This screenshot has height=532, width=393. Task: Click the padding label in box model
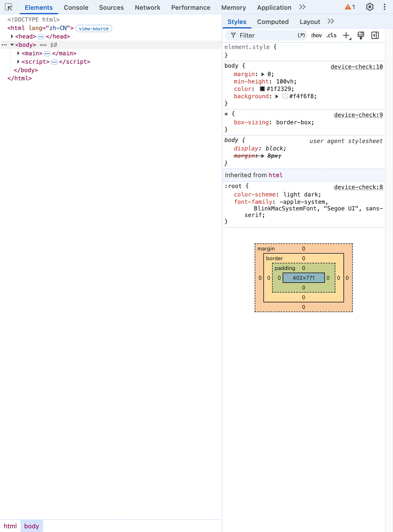pos(285,268)
